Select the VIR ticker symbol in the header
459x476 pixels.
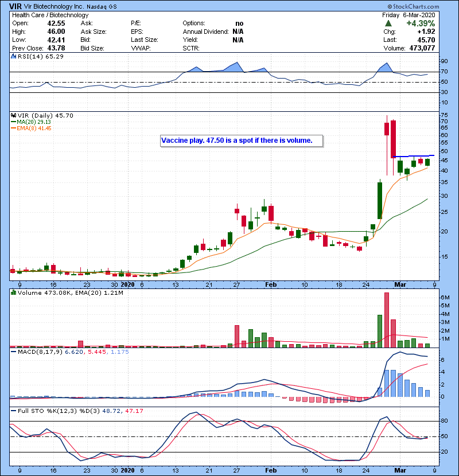point(15,6)
